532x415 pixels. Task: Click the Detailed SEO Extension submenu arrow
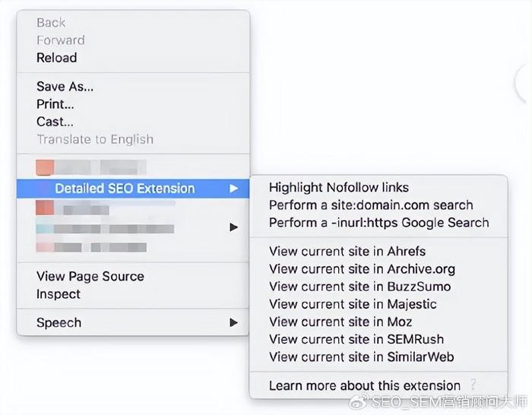point(233,188)
